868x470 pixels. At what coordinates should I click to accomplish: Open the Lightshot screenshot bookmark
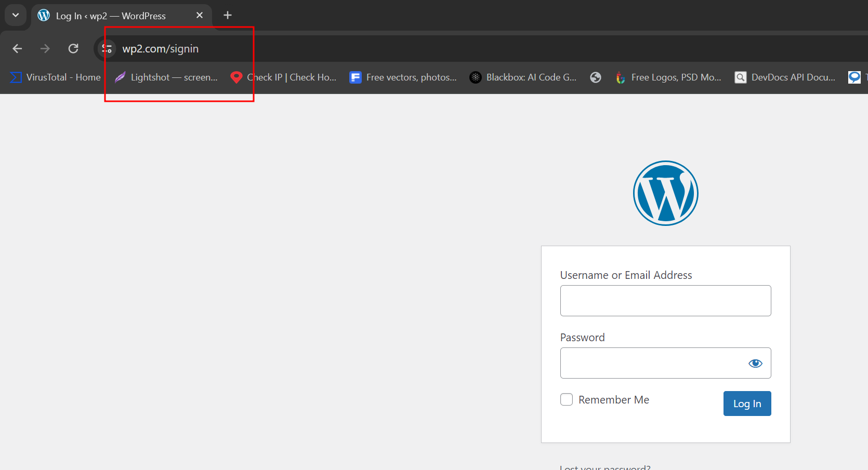[166, 77]
